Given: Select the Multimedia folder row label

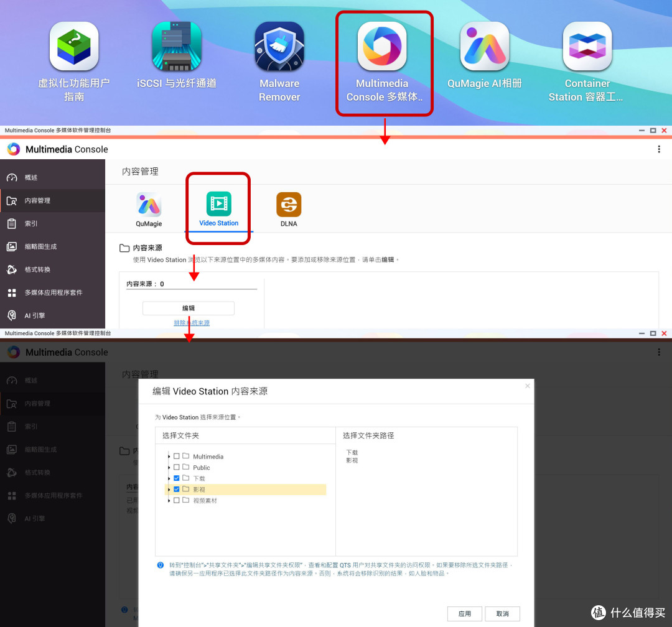Looking at the screenshot, I should [208, 457].
